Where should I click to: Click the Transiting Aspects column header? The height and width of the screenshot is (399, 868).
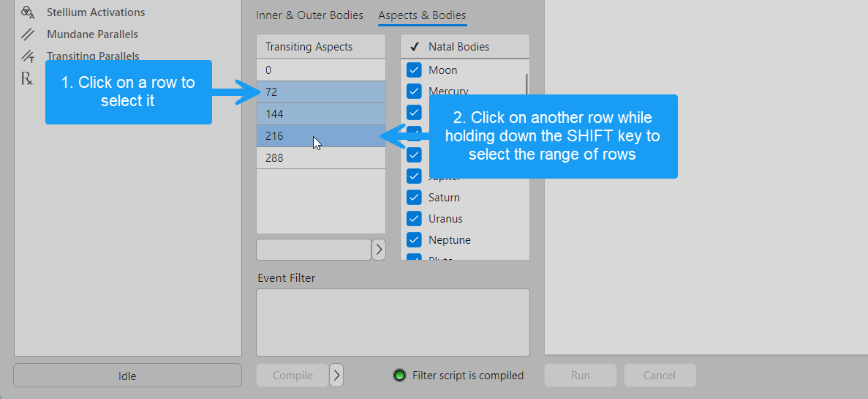pyautogui.click(x=321, y=47)
